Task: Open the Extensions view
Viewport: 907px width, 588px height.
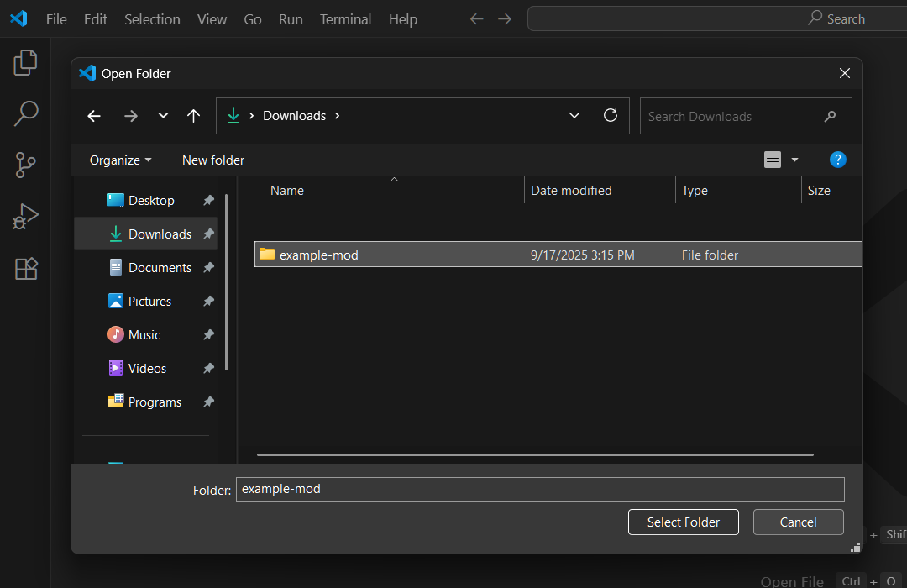Action: (26, 268)
